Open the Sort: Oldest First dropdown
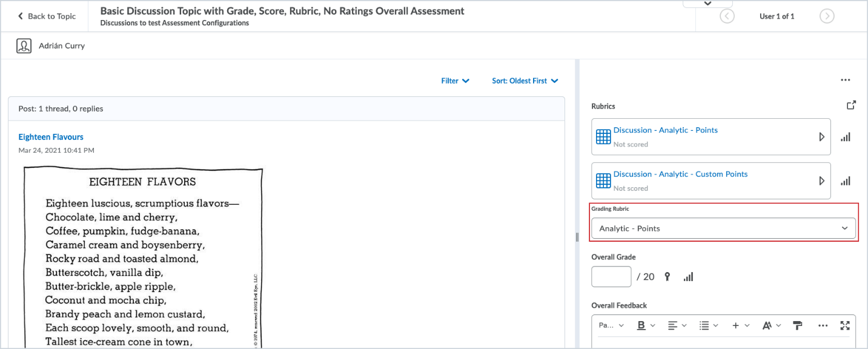The width and height of the screenshot is (868, 349). pos(525,80)
